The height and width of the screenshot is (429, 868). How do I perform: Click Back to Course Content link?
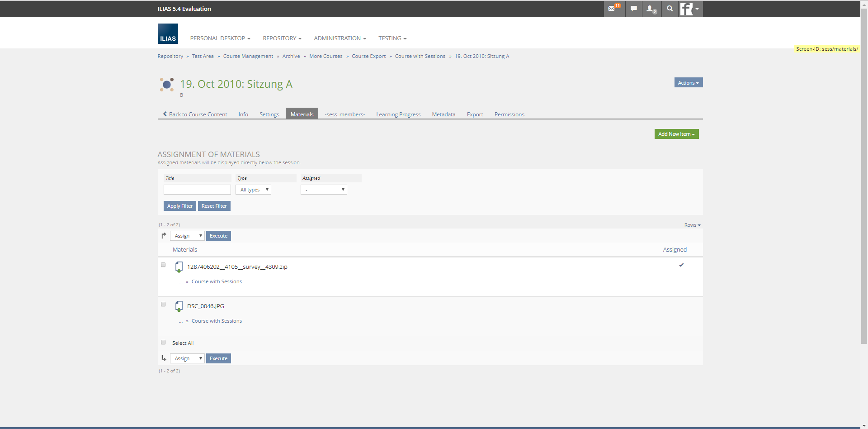[x=195, y=114]
